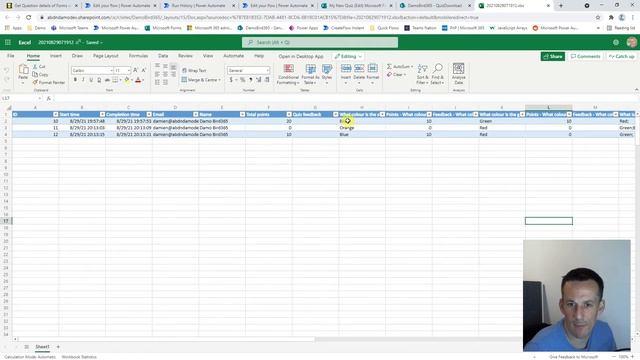The height and width of the screenshot is (360, 640).
Task: Open Find & Select magnifier
Action: [438, 74]
